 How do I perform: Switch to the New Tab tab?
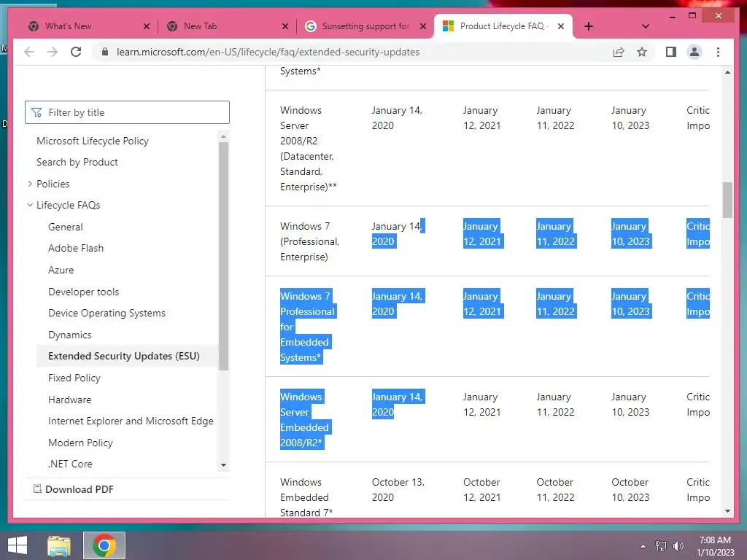coord(226,26)
